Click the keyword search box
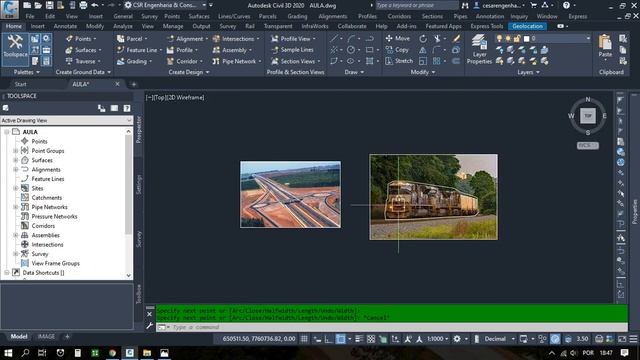 point(417,5)
